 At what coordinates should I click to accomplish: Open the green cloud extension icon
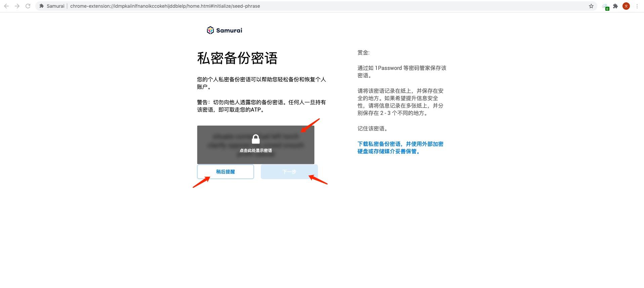pos(605,6)
